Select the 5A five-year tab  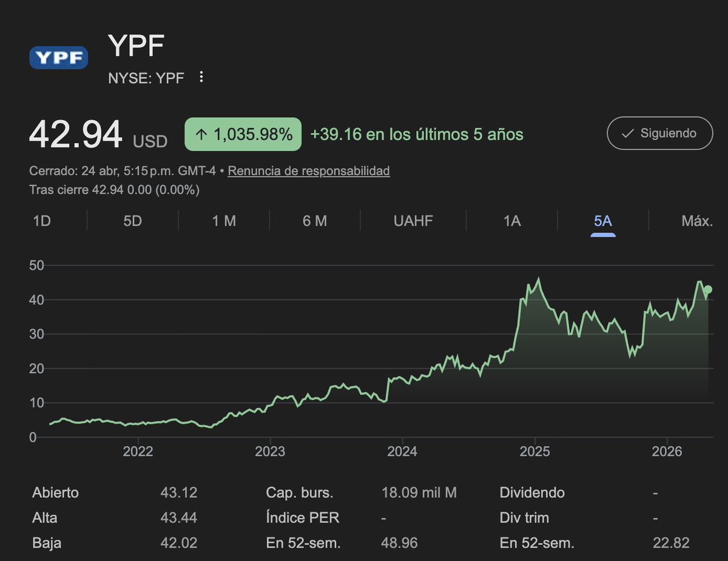[x=603, y=221]
